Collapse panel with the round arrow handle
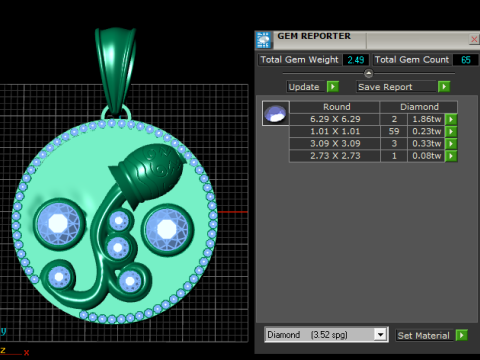The height and width of the screenshot is (360, 480). [368, 73]
